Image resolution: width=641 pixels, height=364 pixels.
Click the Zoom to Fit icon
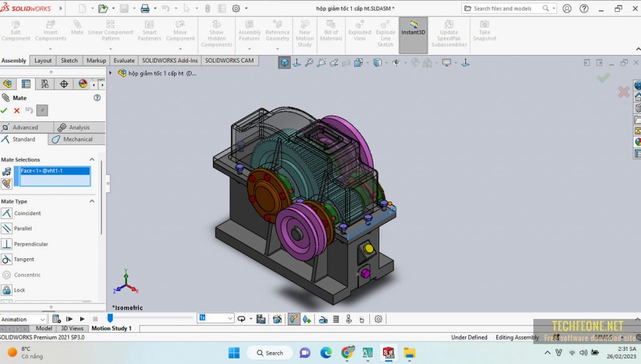[309, 63]
